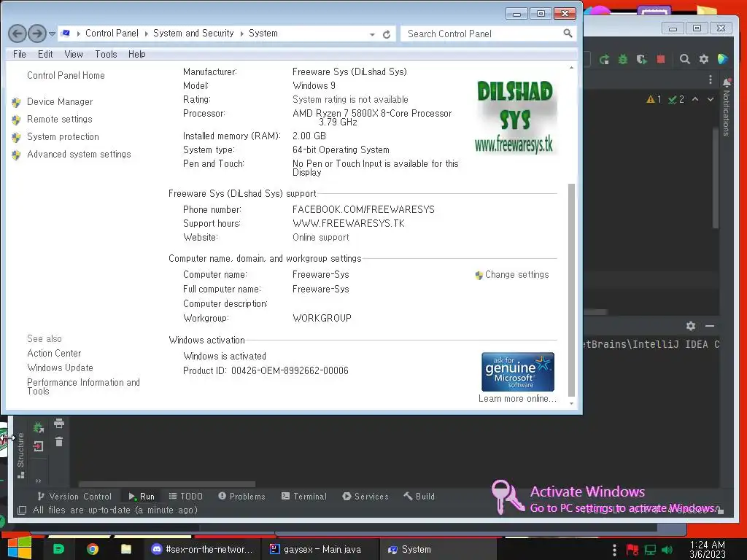Hide the Run tool window with minus icon
This screenshot has height=560, width=747.
pos(709,326)
